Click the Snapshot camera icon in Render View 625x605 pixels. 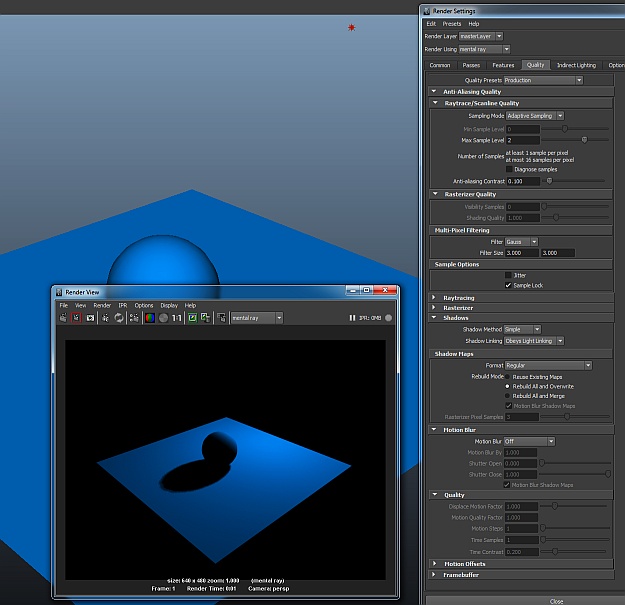point(90,318)
